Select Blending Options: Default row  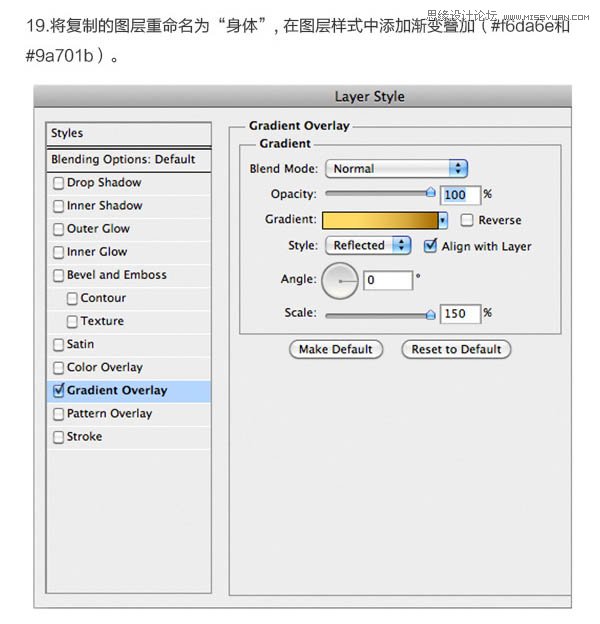pyautogui.click(x=129, y=160)
